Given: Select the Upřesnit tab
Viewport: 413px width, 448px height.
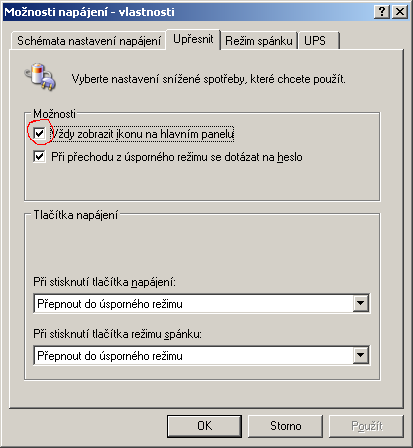Looking at the screenshot, I should coord(193,39).
